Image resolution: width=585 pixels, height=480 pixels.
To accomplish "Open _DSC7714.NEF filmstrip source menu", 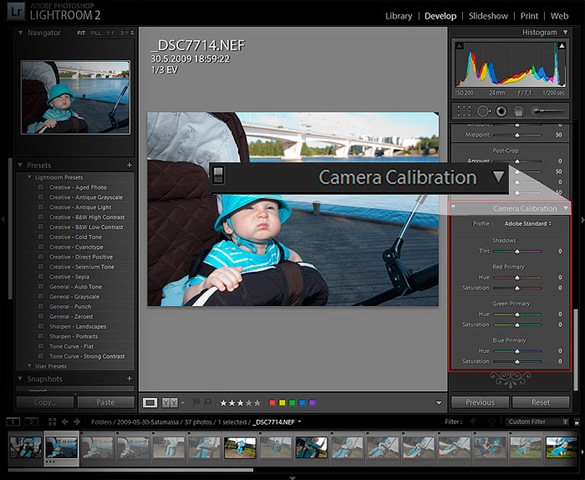I will pyautogui.click(x=276, y=422).
